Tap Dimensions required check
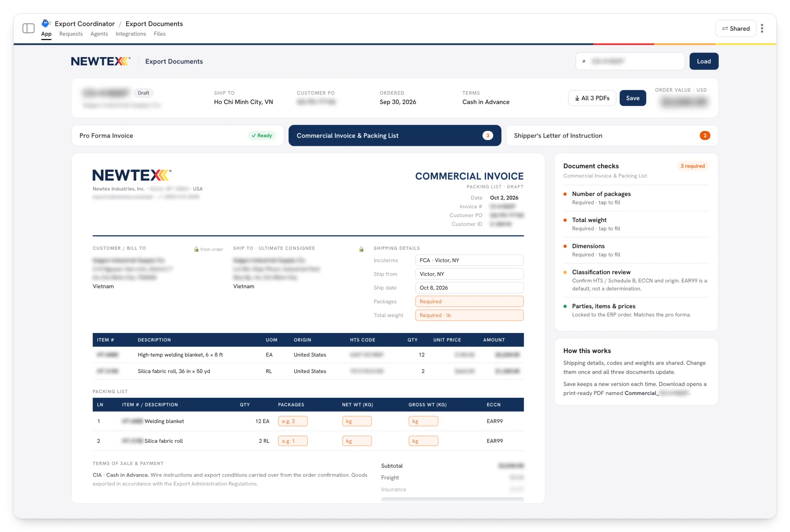790x532 pixels. pos(636,250)
